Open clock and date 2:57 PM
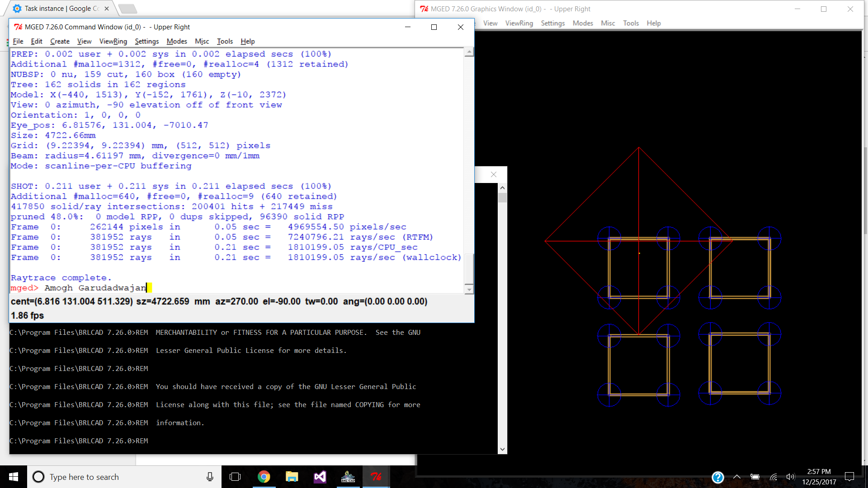The image size is (868, 488). click(x=819, y=477)
